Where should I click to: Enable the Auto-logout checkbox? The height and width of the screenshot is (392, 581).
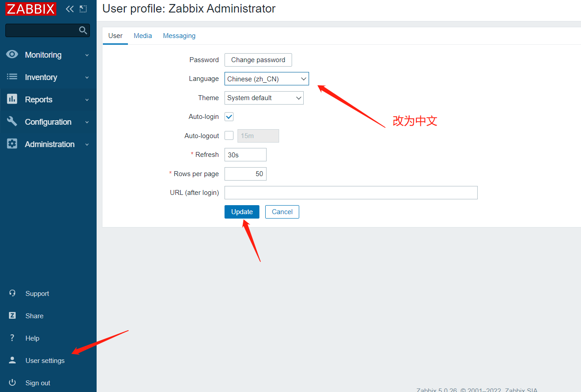(229, 135)
